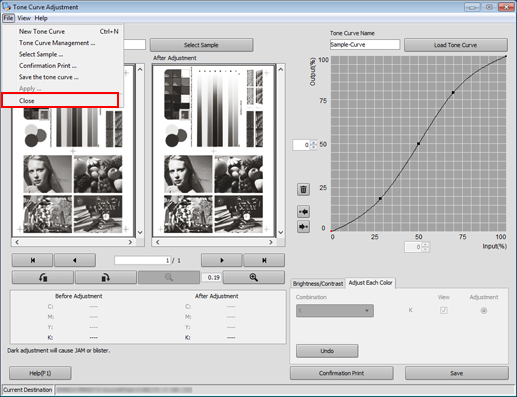The image size is (517, 397).
Task: Click down arrow of Before Adjustment vertical scrollbar
Action: click(x=140, y=232)
